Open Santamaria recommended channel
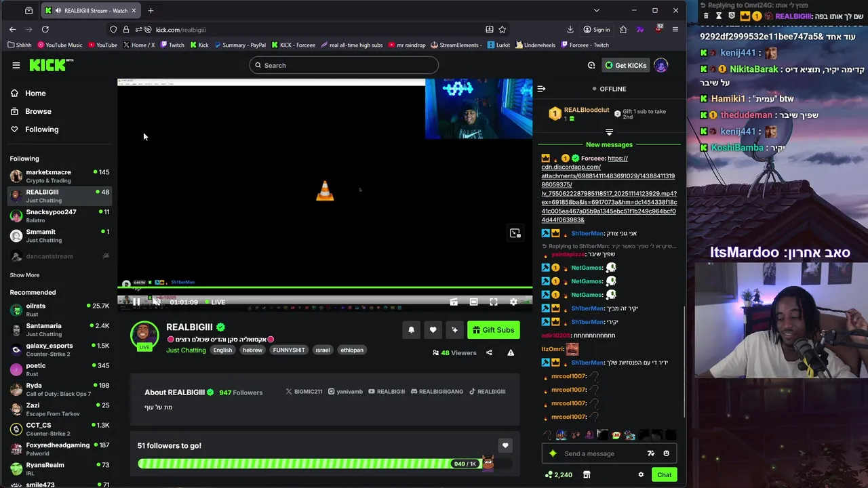868x488 pixels. [x=60, y=329]
